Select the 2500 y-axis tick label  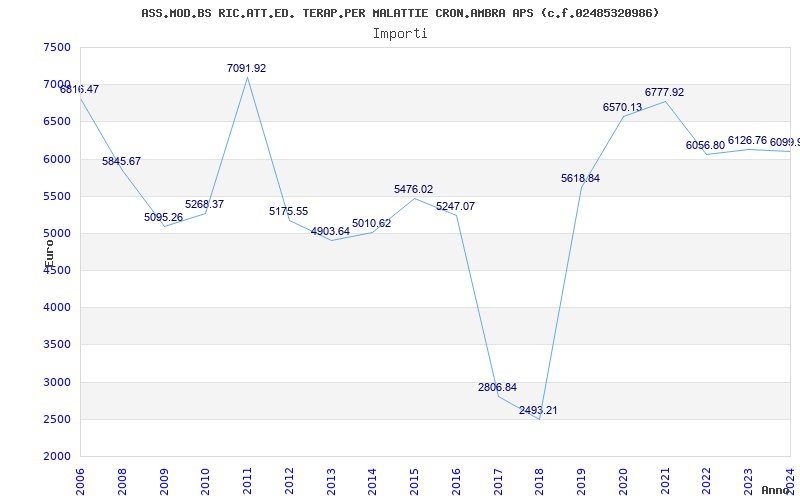point(57,419)
